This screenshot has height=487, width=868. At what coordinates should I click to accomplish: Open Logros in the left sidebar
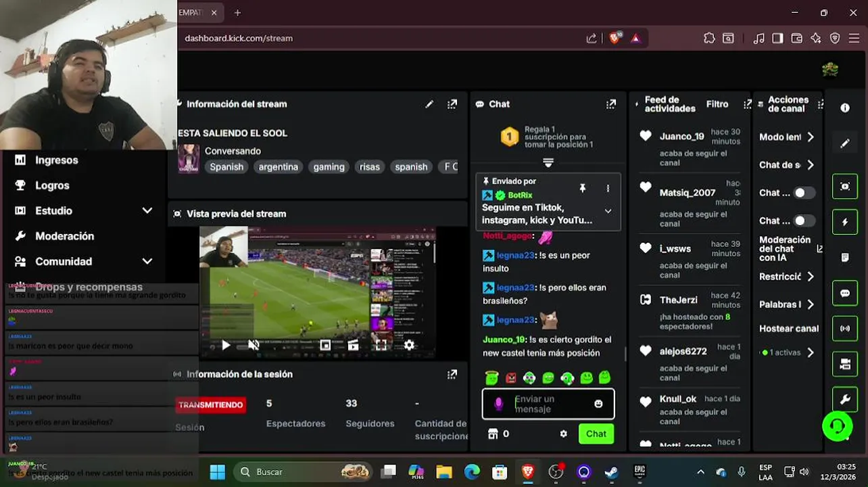pyautogui.click(x=52, y=185)
